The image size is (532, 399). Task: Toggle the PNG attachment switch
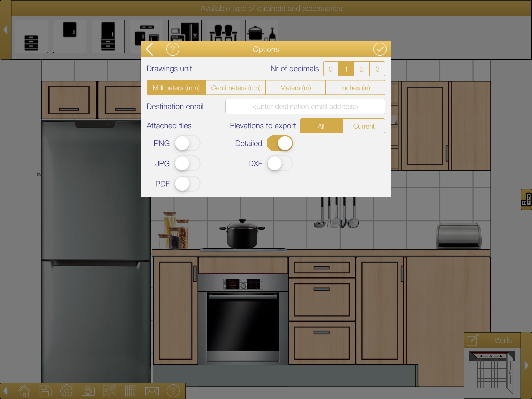click(187, 143)
